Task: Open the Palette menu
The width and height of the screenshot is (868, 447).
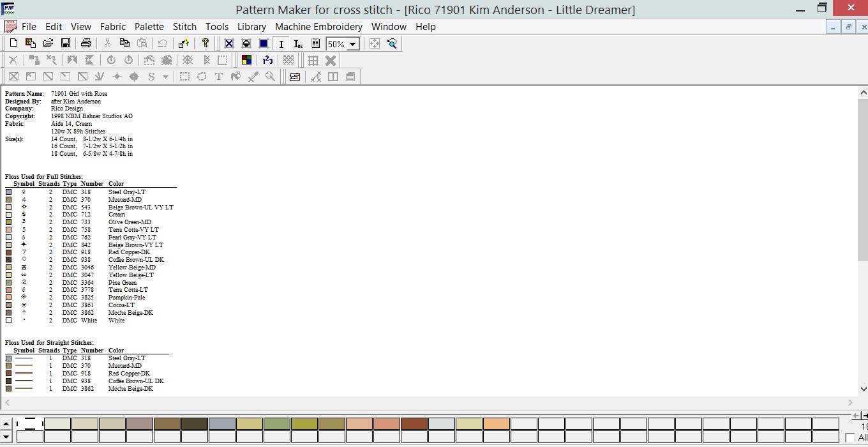Action: 149,27
